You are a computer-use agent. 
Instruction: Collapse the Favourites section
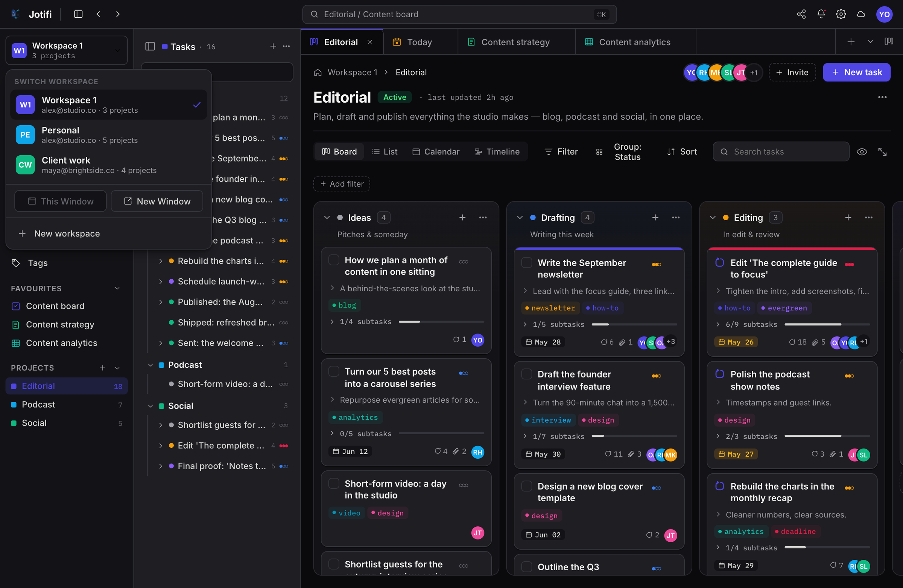pos(117,288)
